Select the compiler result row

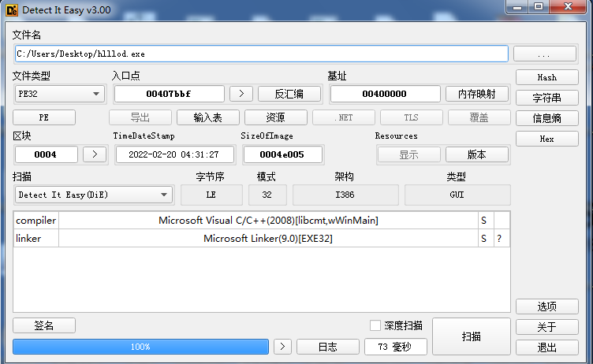pyautogui.click(x=262, y=221)
